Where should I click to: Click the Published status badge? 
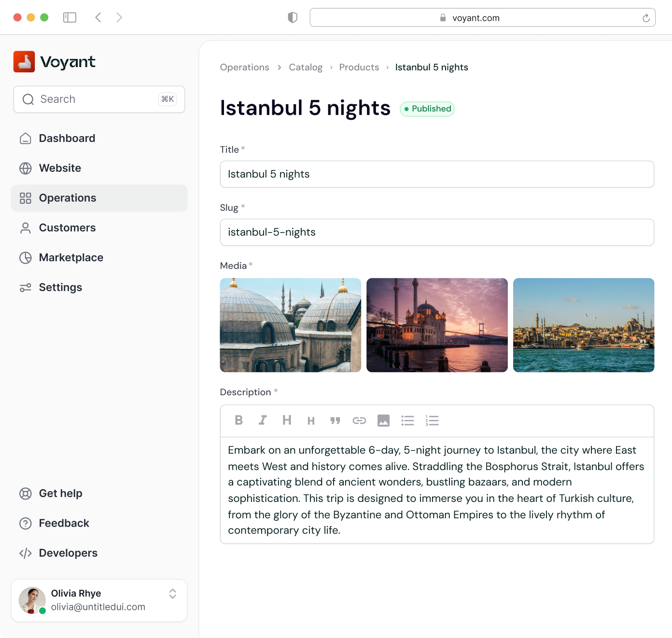427,109
